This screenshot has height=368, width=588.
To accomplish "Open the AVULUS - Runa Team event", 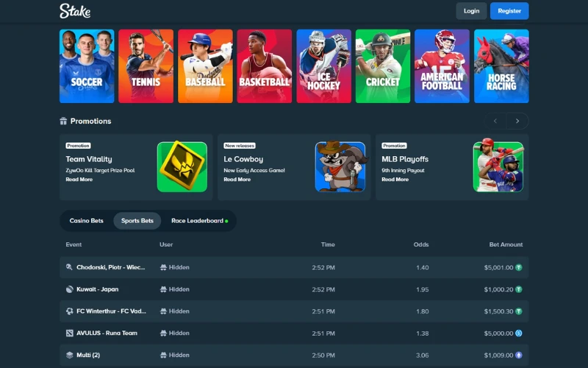I will [107, 333].
